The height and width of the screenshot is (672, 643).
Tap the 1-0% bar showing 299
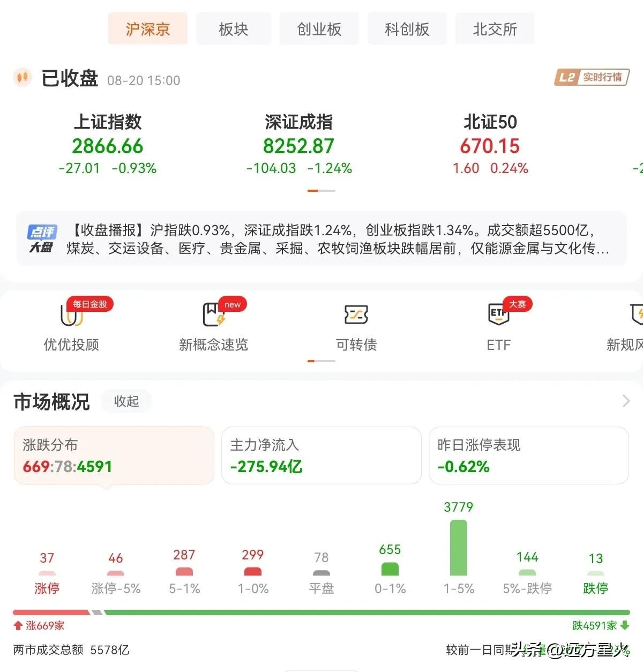tap(253, 572)
